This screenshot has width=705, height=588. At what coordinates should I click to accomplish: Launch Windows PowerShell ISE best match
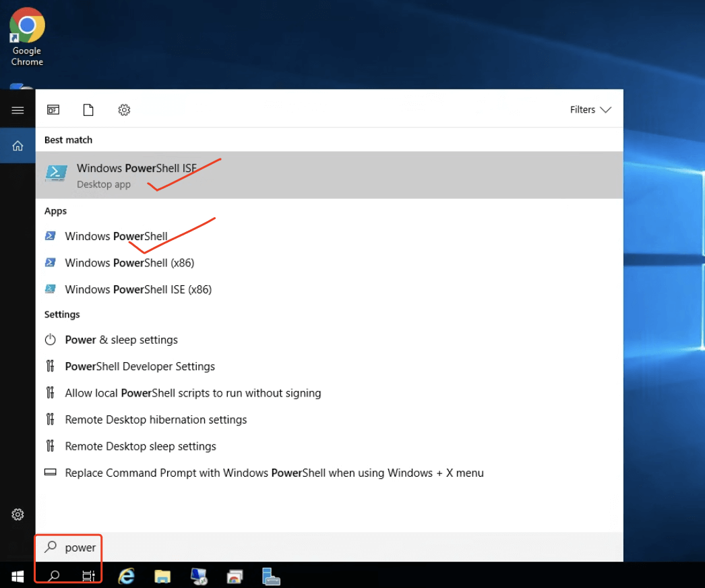(329, 175)
